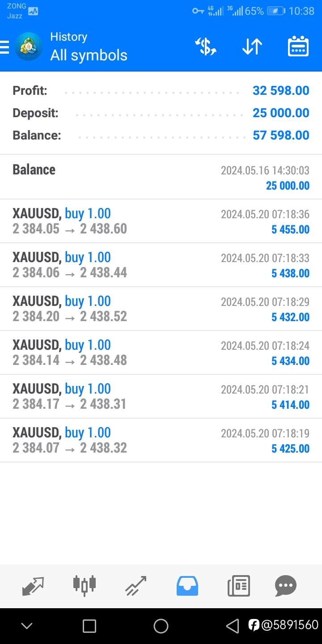Open the sort order arrows icon
The height and width of the screenshot is (644, 322).
pyautogui.click(x=252, y=47)
